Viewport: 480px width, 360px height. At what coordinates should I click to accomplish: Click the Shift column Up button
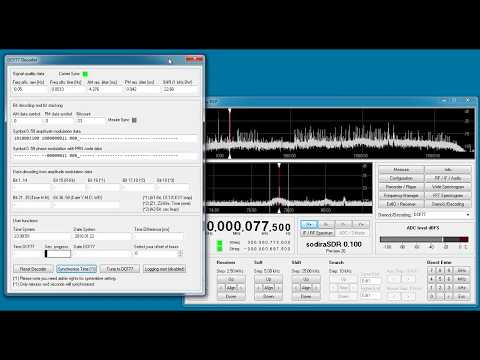click(x=306, y=279)
